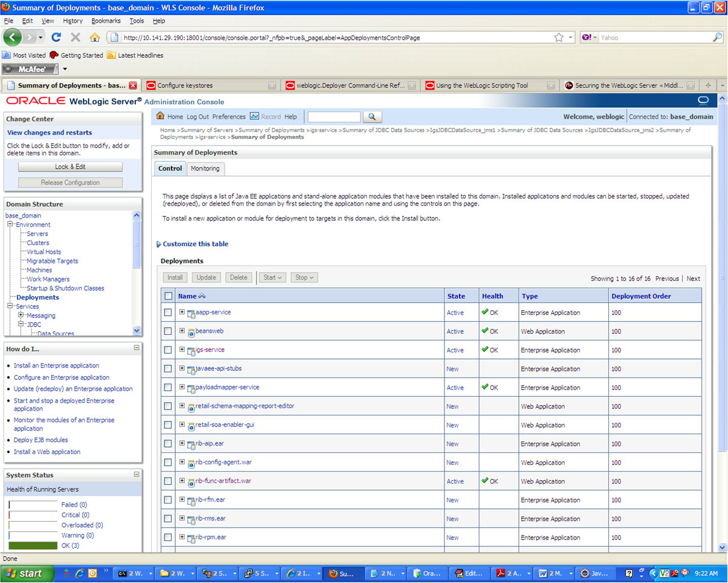728x583 pixels.
Task: Minimize the How do I panel
Action: point(137,348)
